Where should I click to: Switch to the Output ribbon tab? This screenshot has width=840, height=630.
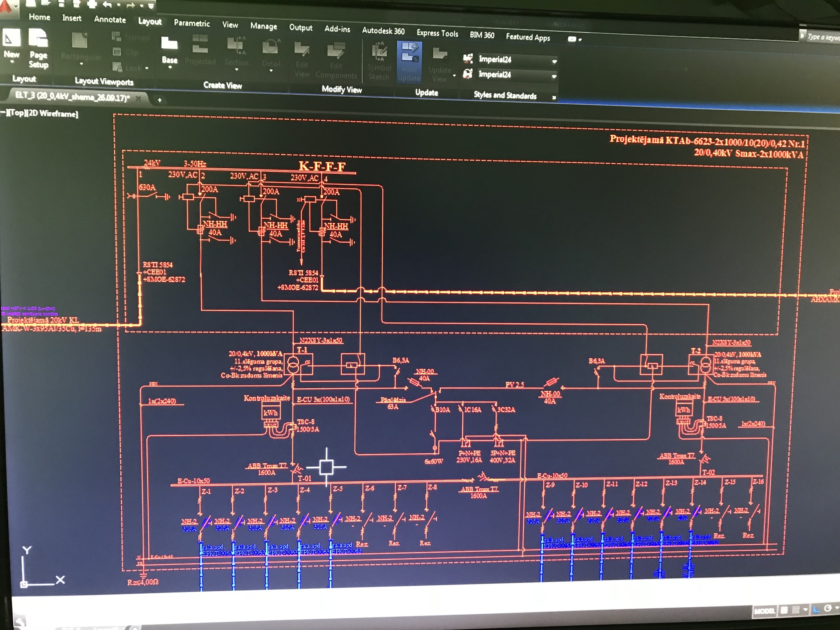(x=301, y=27)
